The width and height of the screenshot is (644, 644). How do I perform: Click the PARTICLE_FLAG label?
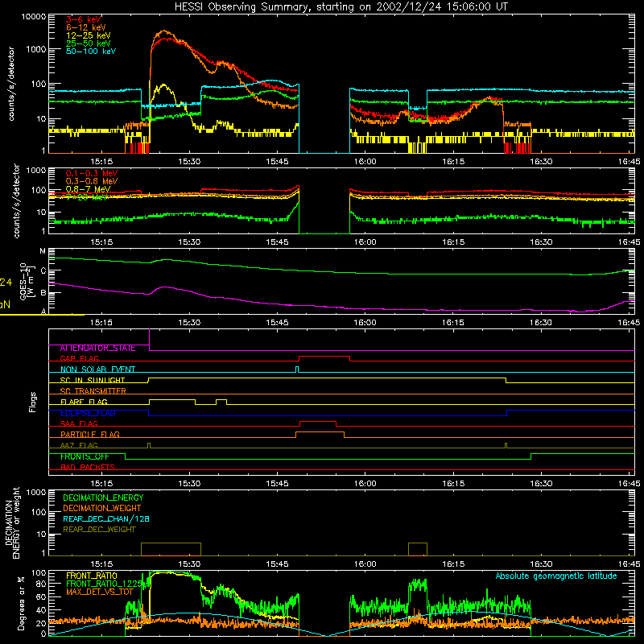pyautogui.click(x=90, y=435)
